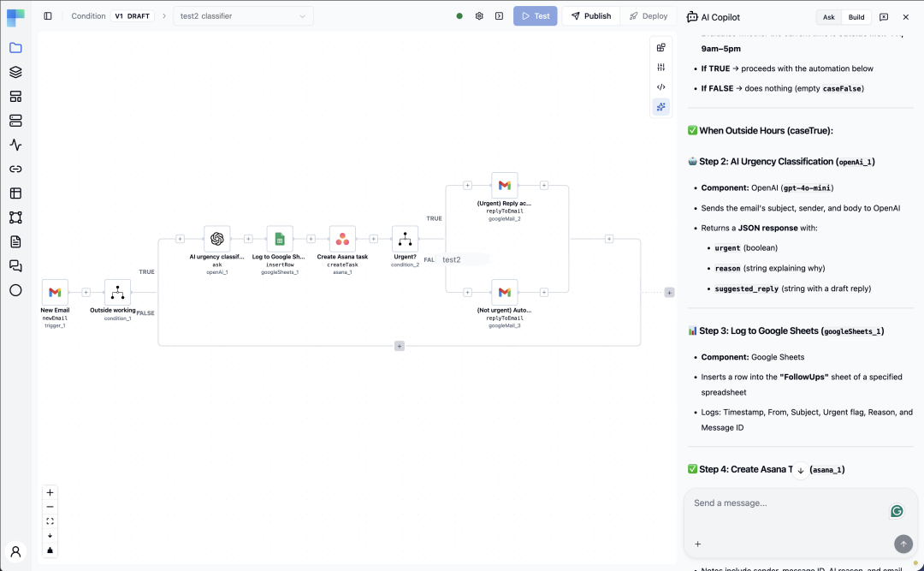
Task: Add step after Log to Google Sheets
Action: [x=311, y=239]
